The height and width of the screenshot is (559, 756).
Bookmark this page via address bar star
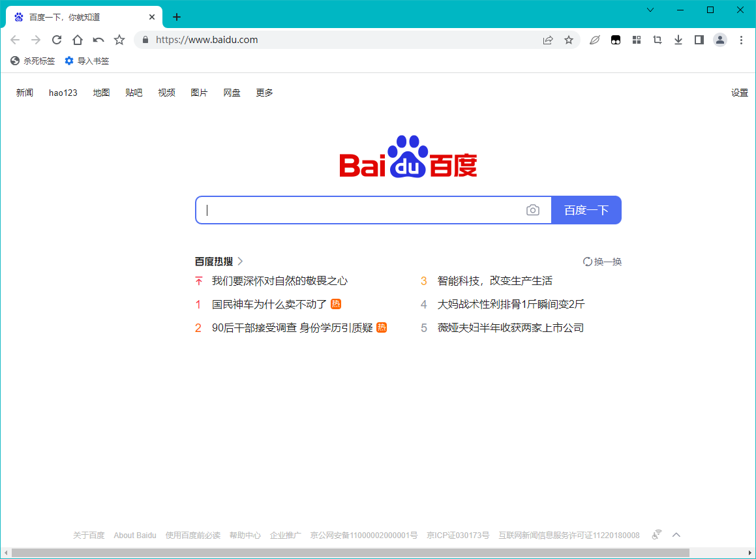click(569, 40)
